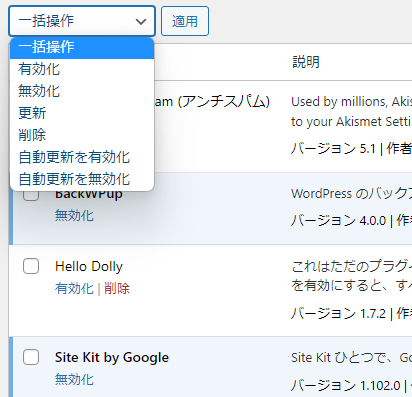Click the 適用 apply button
Screen dimensions: 412x397
point(185,21)
